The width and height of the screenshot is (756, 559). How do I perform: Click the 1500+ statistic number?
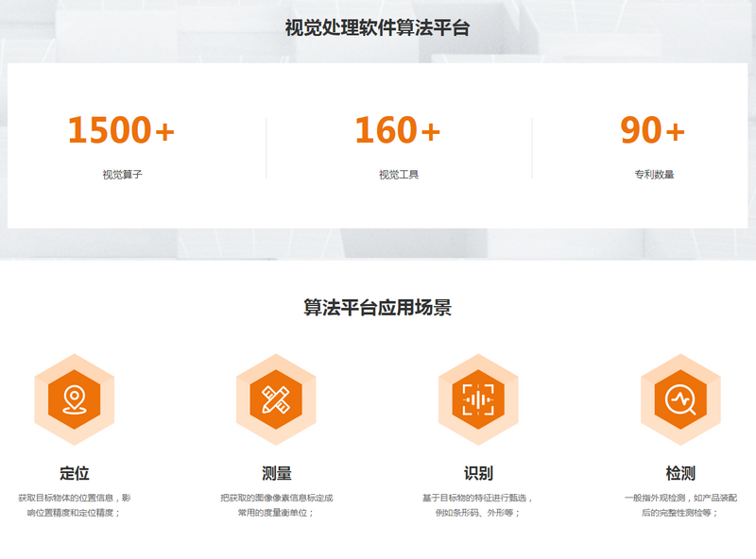click(x=121, y=130)
